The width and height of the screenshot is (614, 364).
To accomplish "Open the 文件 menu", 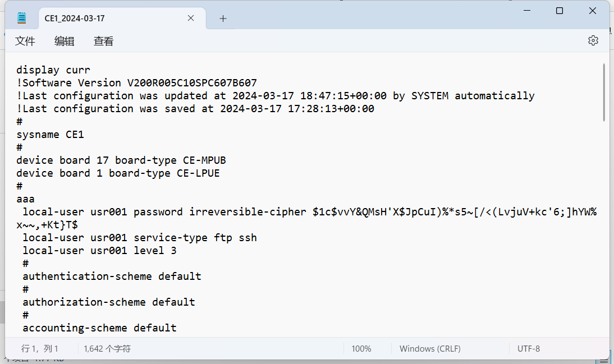I will click(25, 41).
